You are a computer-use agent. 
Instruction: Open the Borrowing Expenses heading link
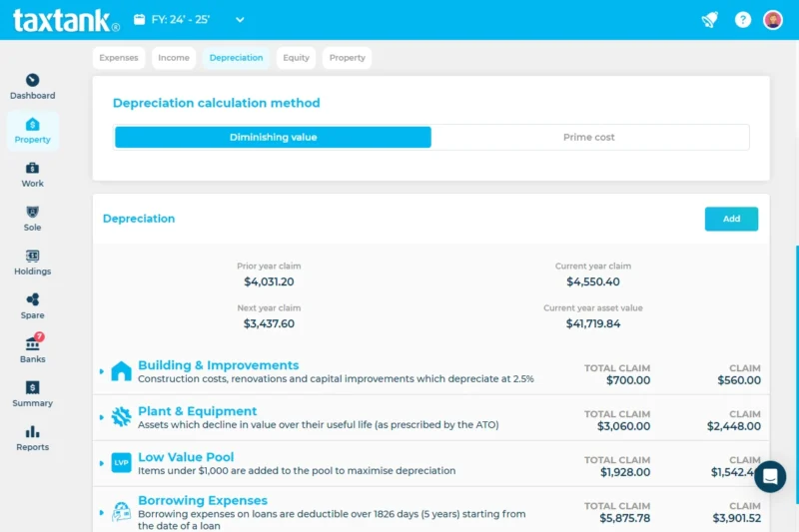click(203, 501)
